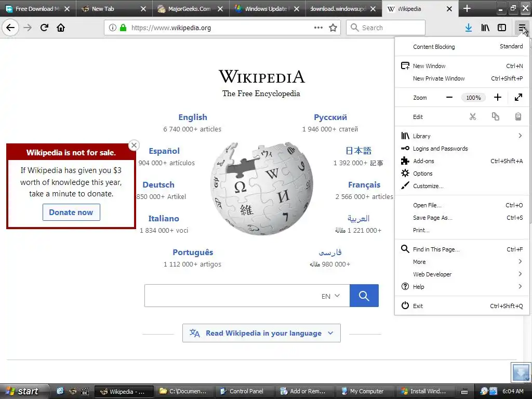The width and height of the screenshot is (532, 399).
Task: Enter full screen from Zoom row
Action: pos(518,97)
